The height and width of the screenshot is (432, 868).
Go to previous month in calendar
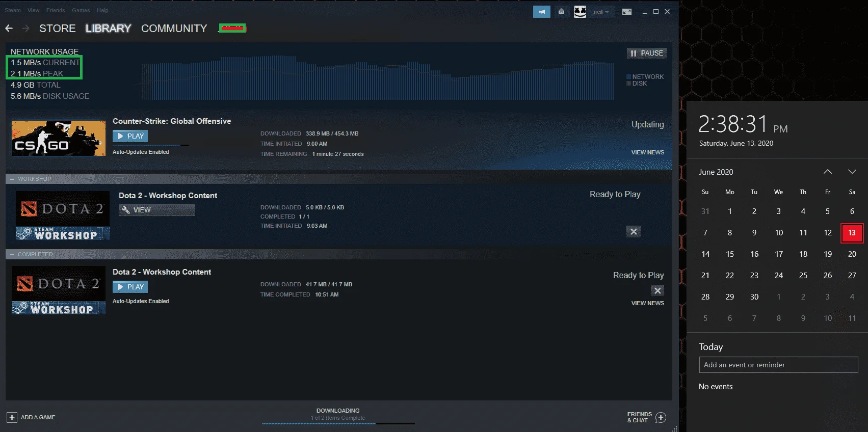coord(828,172)
